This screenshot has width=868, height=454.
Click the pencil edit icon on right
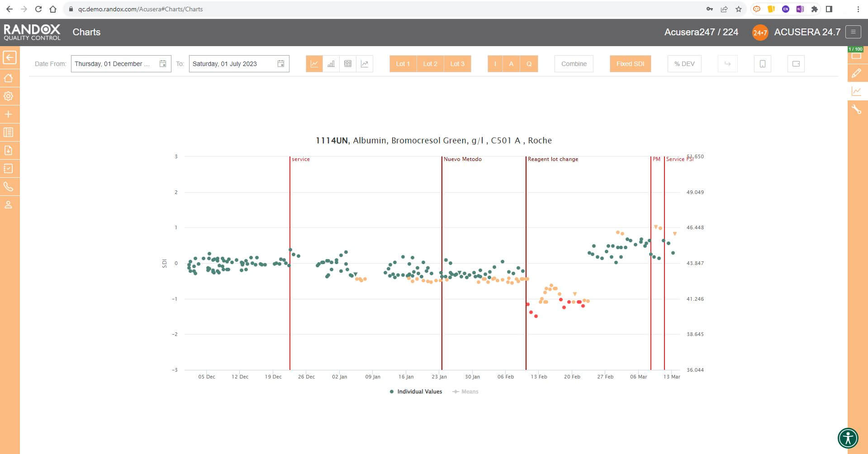click(x=856, y=73)
